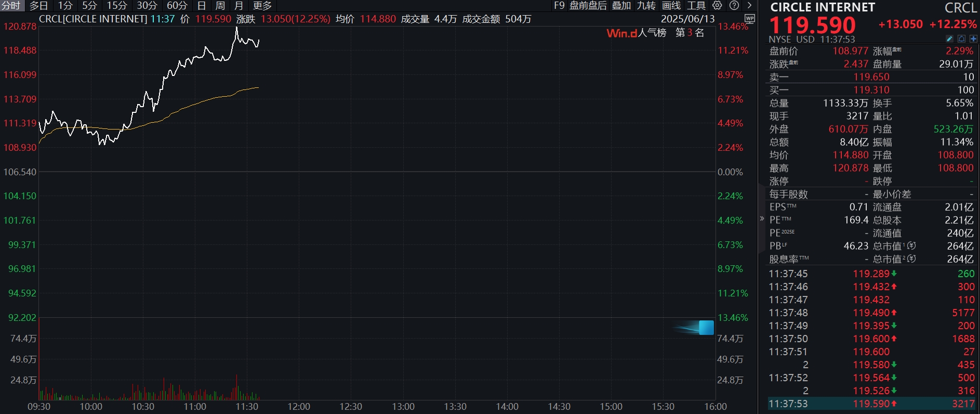980x414 pixels.
Task: Click the CRCL ticker symbol
Action: point(960,8)
